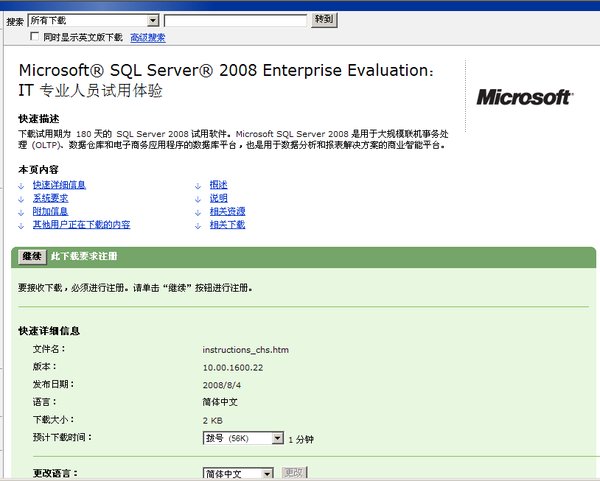The image size is (600, 481).
Task: Click the 快速详细信息 bold heading in green panel
Action: pos(49,331)
